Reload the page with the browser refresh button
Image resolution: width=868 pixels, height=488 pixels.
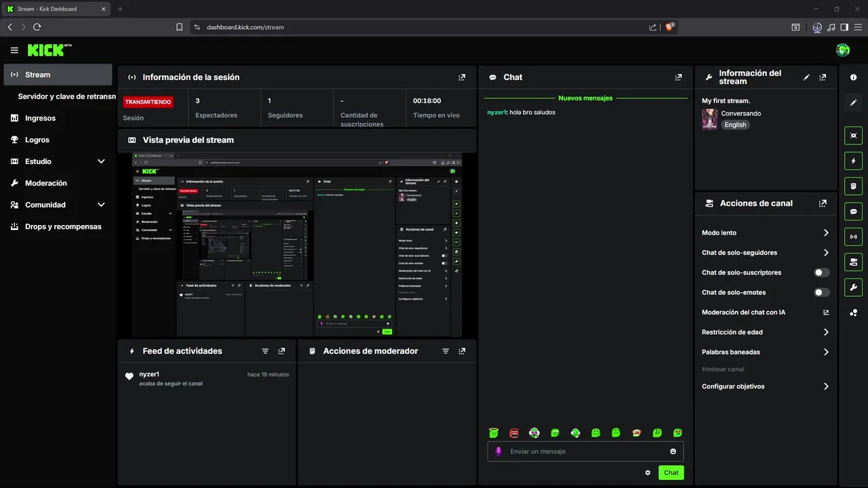point(37,27)
